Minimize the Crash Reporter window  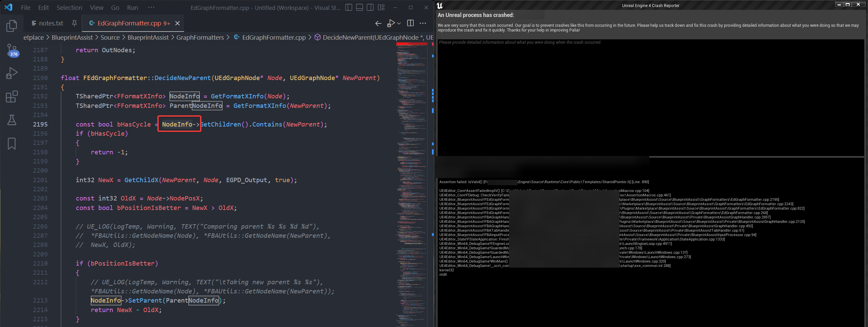839,4
